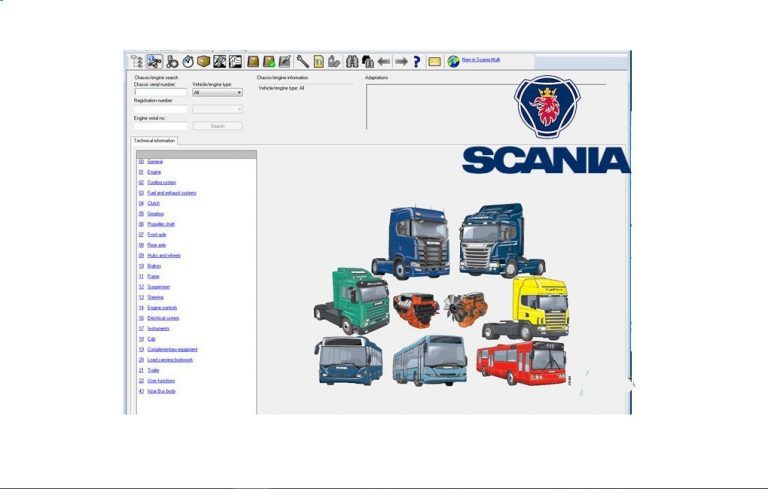Click the plain brown book icon
Screen dimensions: 768x489
pyautogui.click(x=253, y=62)
